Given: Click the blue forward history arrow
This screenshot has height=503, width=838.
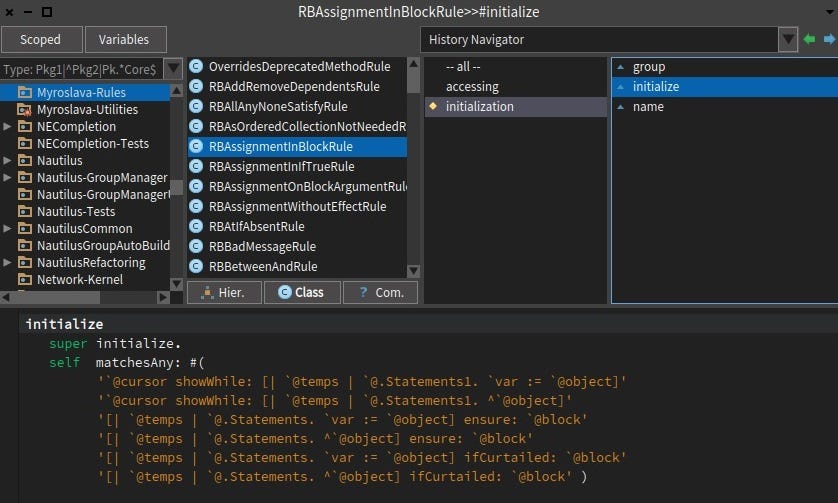Looking at the screenshot, I should [829, 39].
